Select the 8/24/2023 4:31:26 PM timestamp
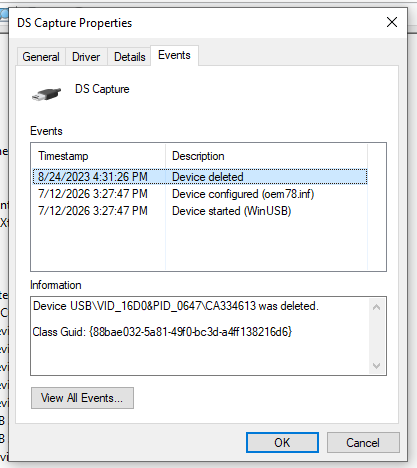Viewport: 417px width, 468px height. pos(93,177)
